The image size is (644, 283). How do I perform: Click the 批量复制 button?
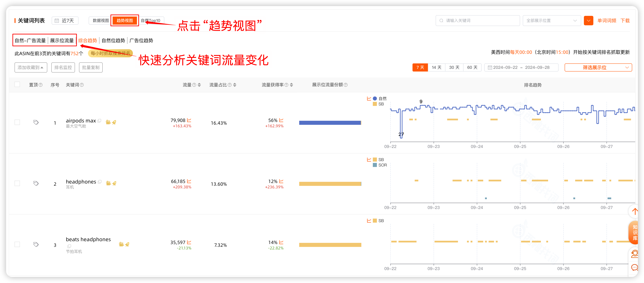coord(91,67)
